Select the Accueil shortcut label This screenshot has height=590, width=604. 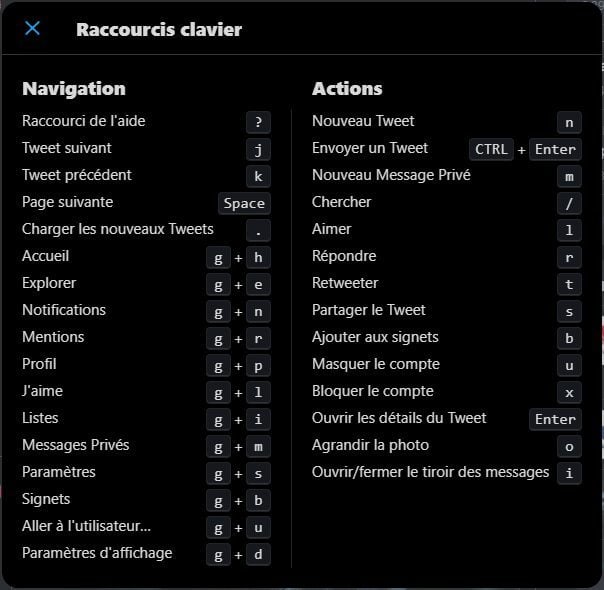click(x=45, y=256)
